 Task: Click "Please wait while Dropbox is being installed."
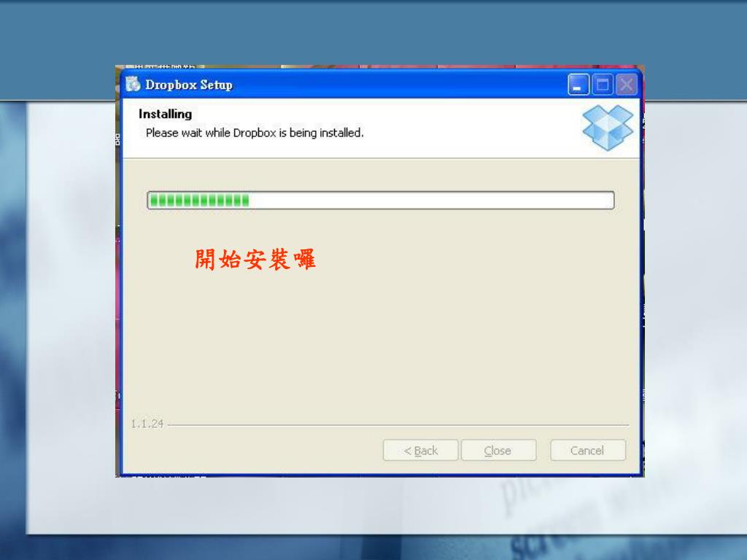(255, 133)
